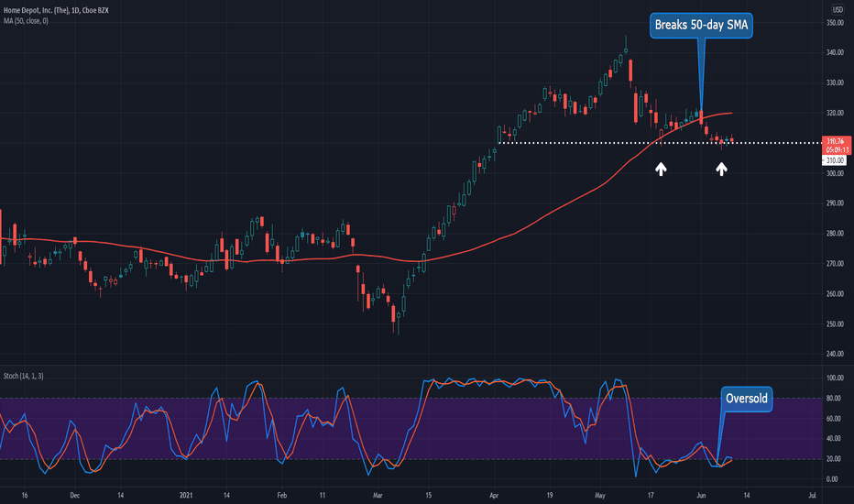
Task: Click the 100.00 stochastic axis label
Action: pyautogui.click(x=835, y=378)
